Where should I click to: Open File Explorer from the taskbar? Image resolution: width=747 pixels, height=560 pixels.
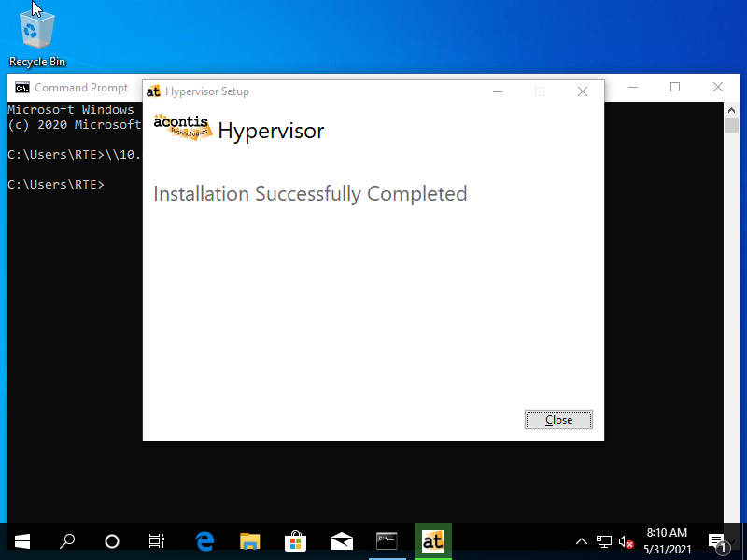[249, 541]
